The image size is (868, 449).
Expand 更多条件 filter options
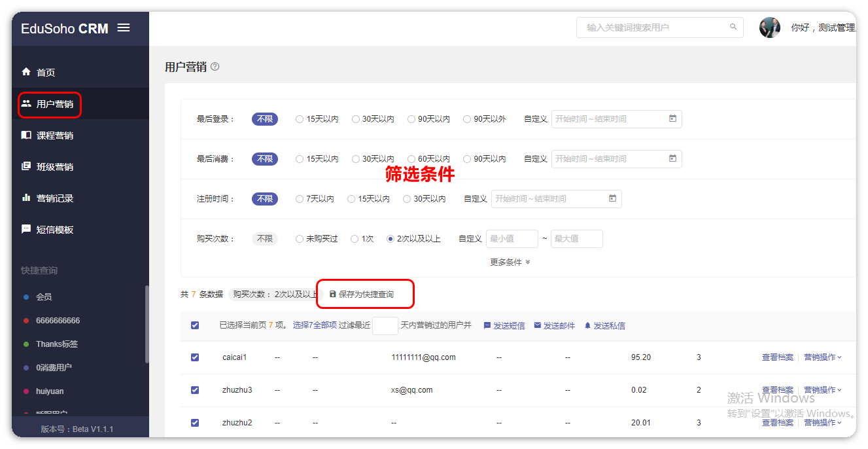pyautogui.click(x=510, y=262)
